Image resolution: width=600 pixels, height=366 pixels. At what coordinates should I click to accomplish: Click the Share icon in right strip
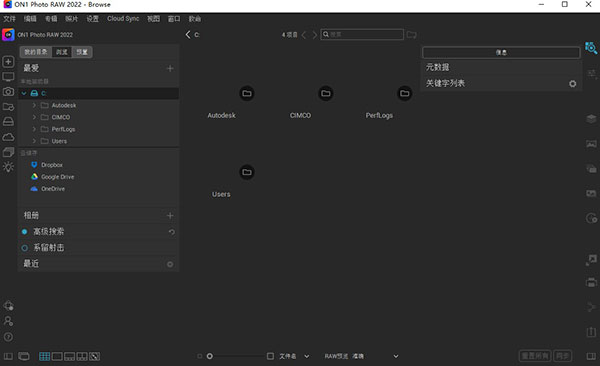(x=592, y=307)
